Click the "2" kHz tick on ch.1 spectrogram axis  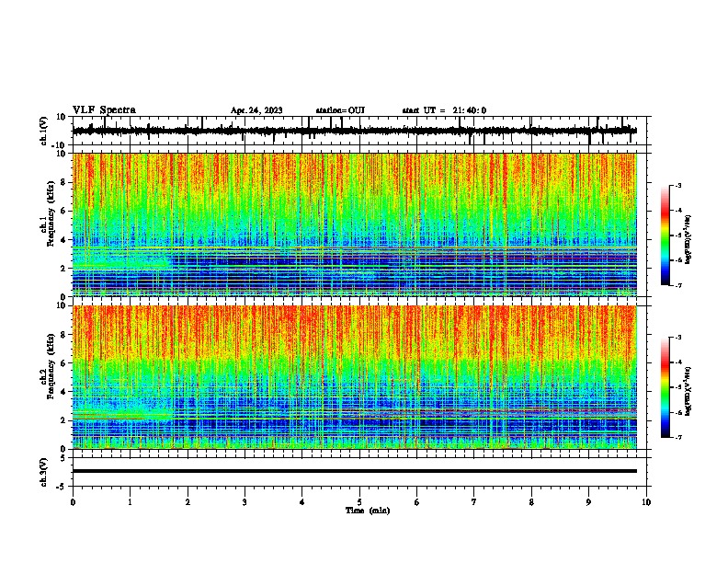click(64, 269)
